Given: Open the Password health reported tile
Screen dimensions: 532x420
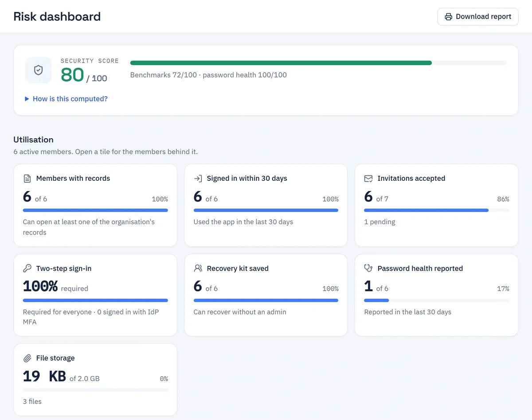Looking at the screenshot, I should [437, 295].
